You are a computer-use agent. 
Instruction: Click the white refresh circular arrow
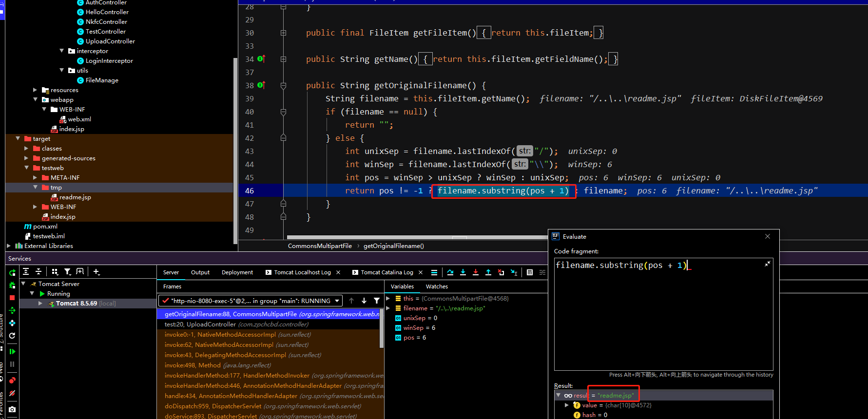[x=12, y=336]
